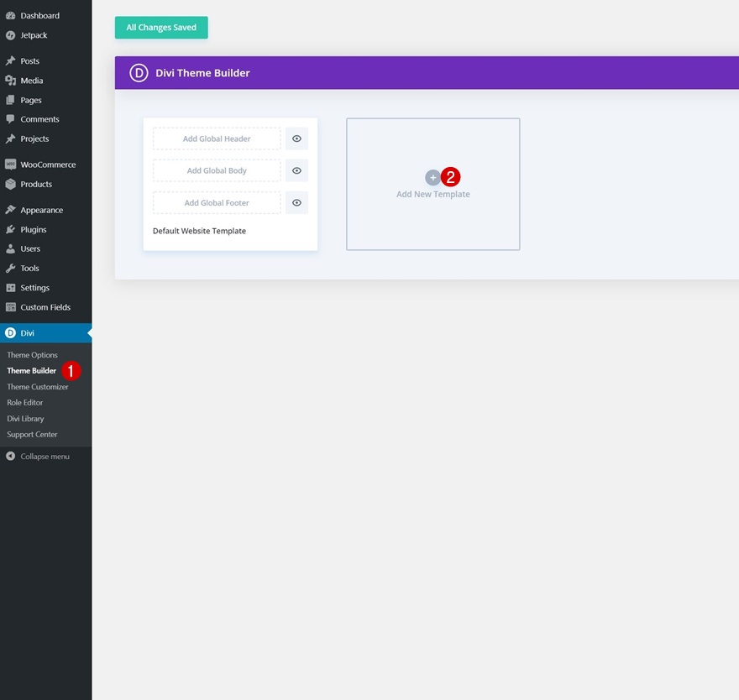Click Add Global Header area

tap(217, 138)
